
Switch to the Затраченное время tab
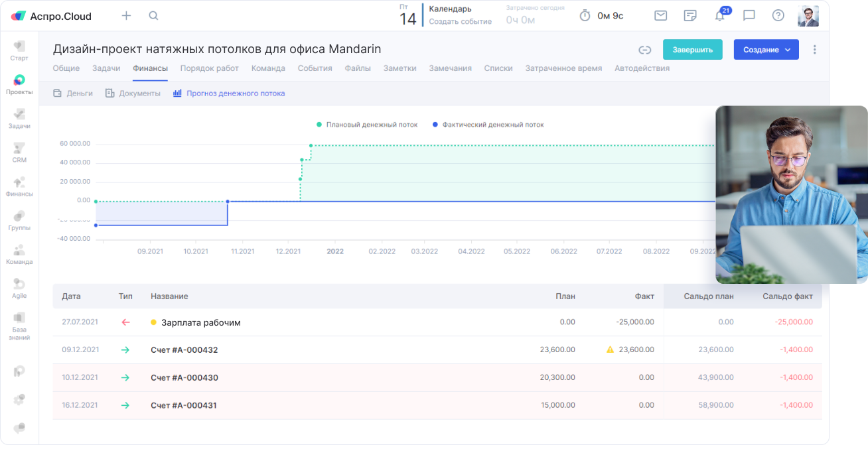tap(563, 68)
